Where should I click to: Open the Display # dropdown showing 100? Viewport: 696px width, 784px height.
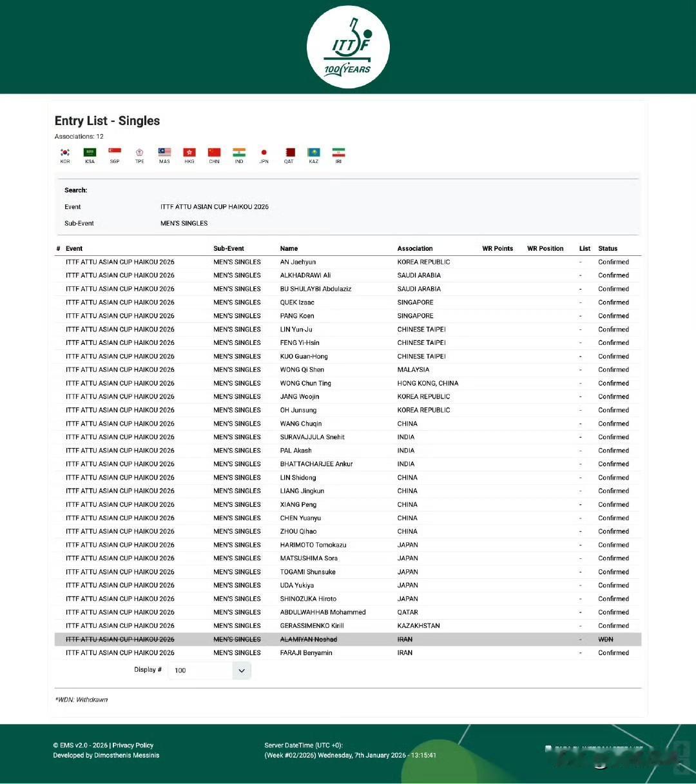pos(209,671)
